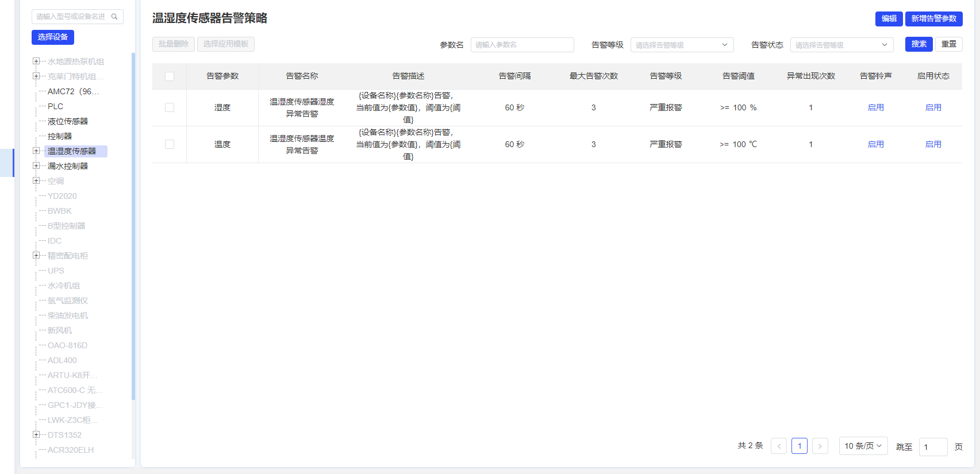Select BWBK in the device tree
This screenshot has height=474, width=980.
60,211
